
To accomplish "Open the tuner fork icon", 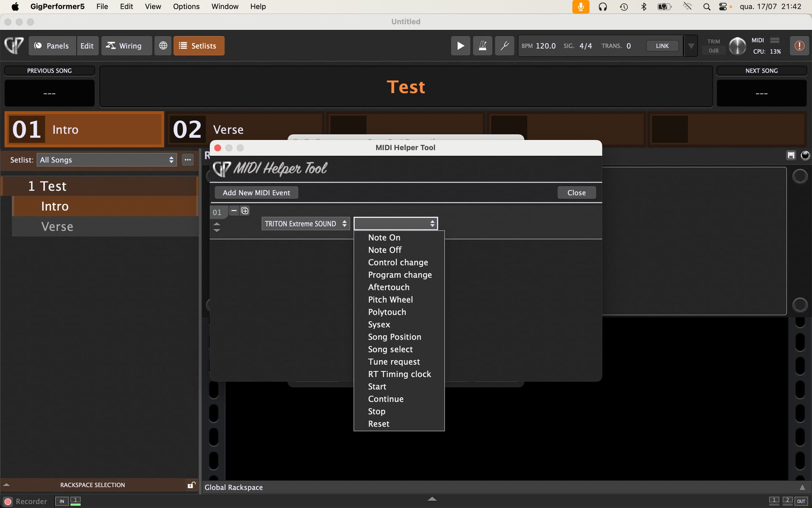I will tap(505, 46).
